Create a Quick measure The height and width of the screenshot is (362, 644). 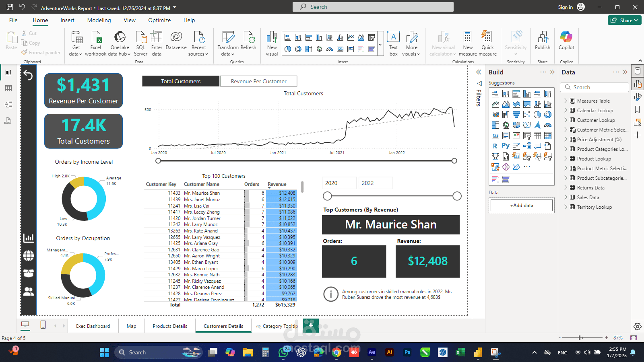pos(487,43)
